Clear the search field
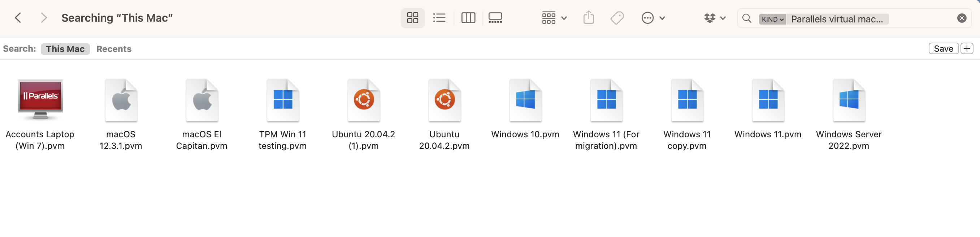Viewport: 980px width, 237px height. 961,18
